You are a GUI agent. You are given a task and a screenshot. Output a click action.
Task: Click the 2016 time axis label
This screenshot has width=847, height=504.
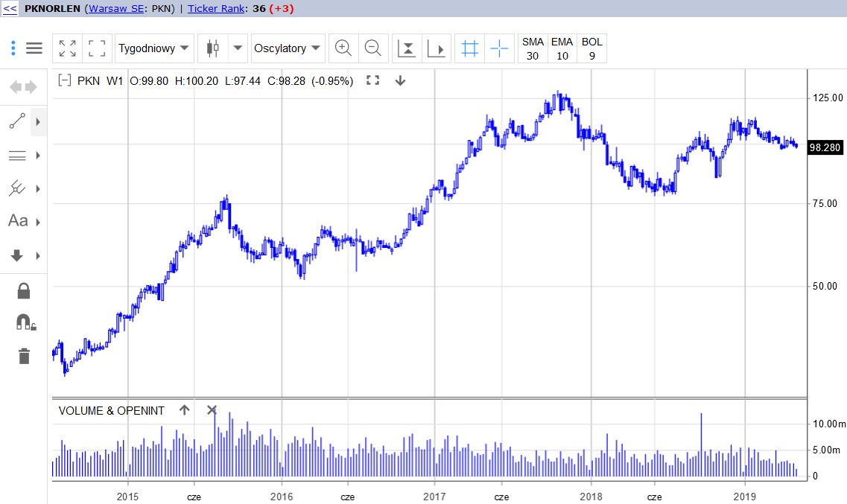282,497
